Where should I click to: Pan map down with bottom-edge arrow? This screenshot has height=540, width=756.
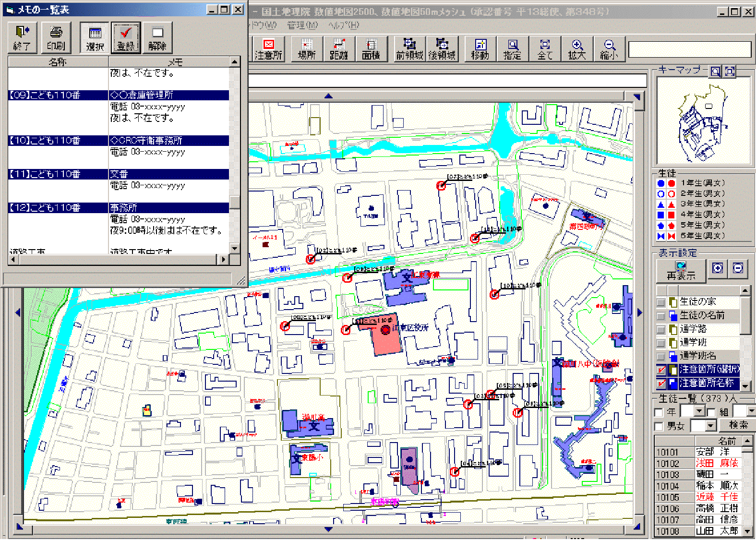click(328, 529)
